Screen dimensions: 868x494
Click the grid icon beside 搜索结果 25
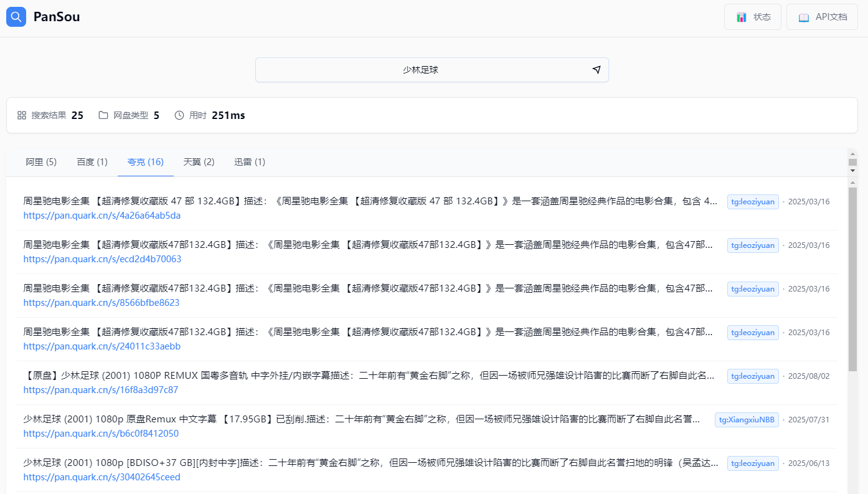(21, 115)
